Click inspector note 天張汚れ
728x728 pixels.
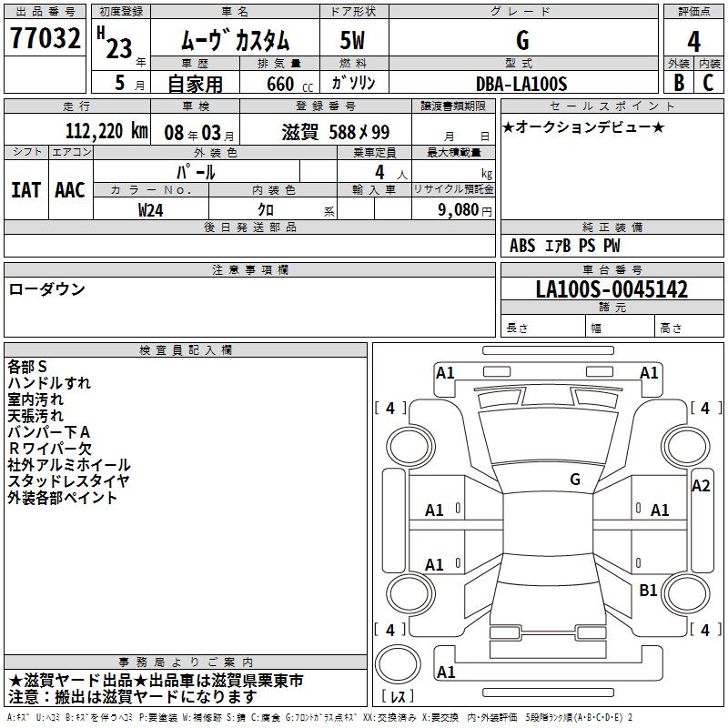pyautogui.click(x=35, y=416)
